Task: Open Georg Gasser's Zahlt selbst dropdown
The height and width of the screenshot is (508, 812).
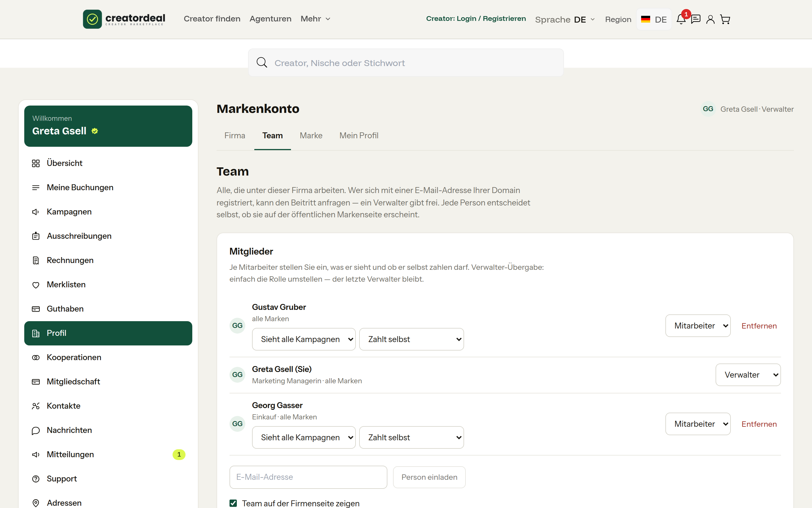Action: pyautogui.click(x=411, y=437)
